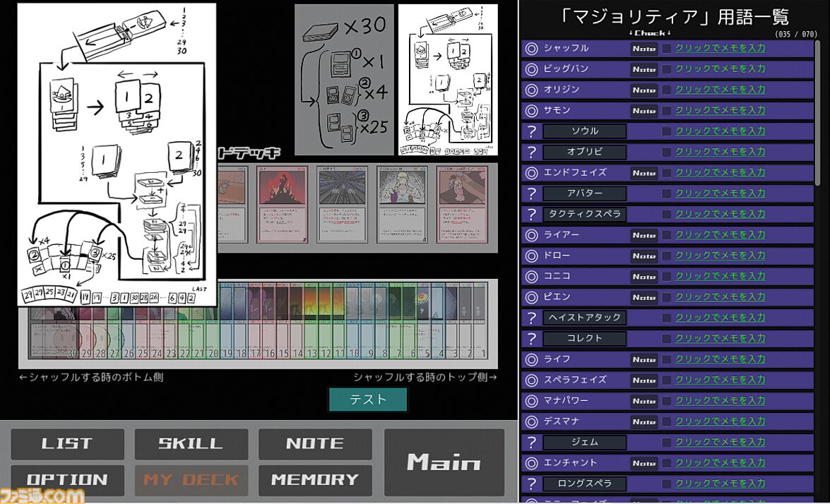Click the question mark icon beside ソウル

click(531, 131)
